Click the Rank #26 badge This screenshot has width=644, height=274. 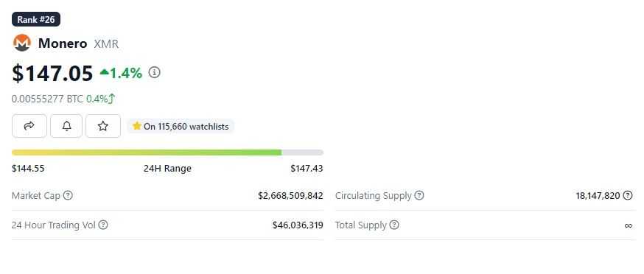(x=36, y=19)
